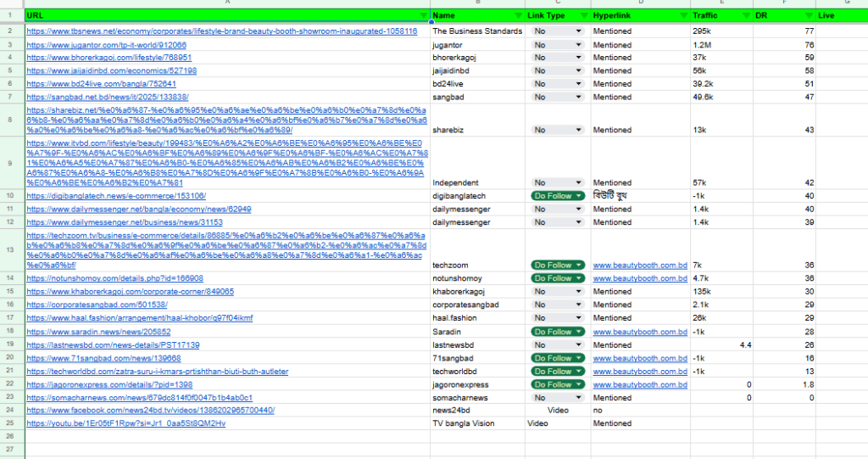Viewport: 868px width, 459px height.
Task: Open the youtu.be video link
Action: 126,423
